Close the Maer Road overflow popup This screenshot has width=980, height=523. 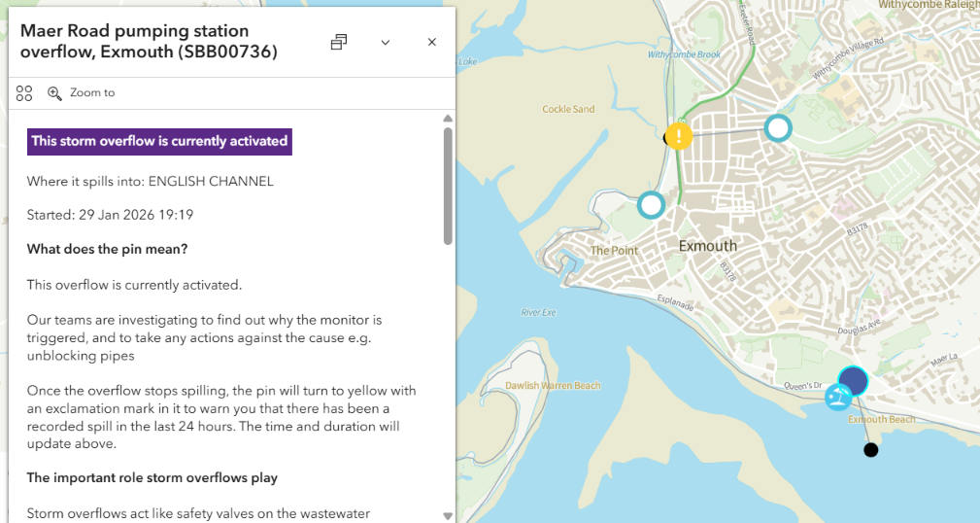pyautogui.click(x=432, y=42)
